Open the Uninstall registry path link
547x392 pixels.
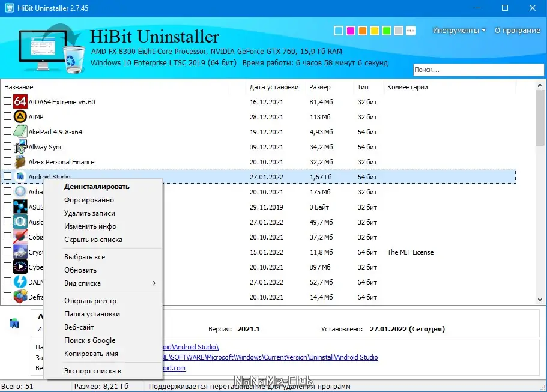pos(270,357)
